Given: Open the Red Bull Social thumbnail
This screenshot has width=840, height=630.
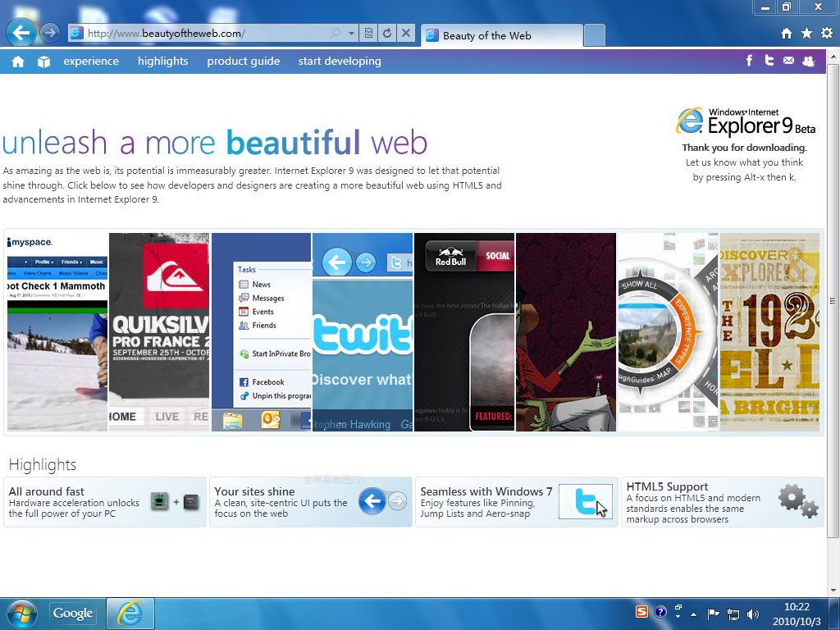Looking at the screenshot, I should point(464,331).
